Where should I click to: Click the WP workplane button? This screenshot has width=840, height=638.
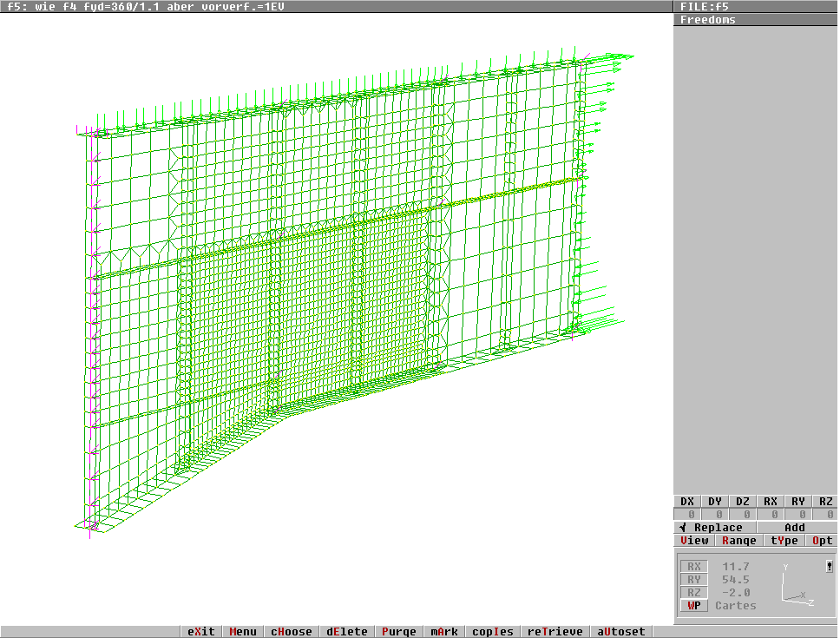tap(693, 605)
